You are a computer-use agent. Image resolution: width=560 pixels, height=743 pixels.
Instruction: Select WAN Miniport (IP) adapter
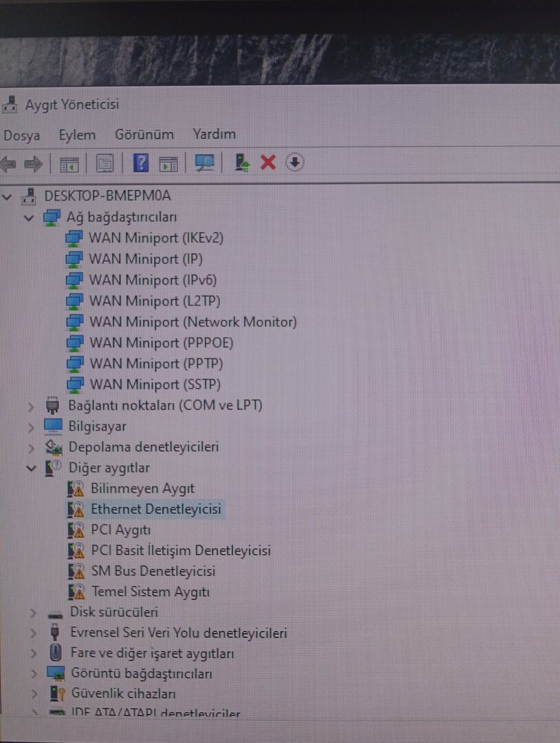click(146, 259)
